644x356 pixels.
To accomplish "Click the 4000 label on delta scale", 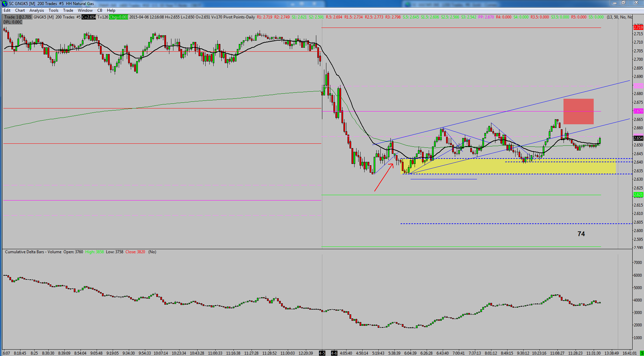I will tap(638, 300).
